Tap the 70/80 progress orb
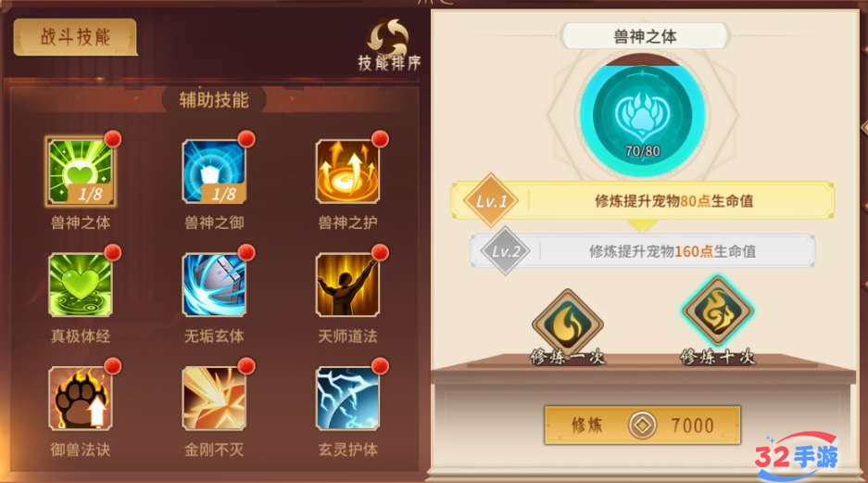 [x=642, y=115]
